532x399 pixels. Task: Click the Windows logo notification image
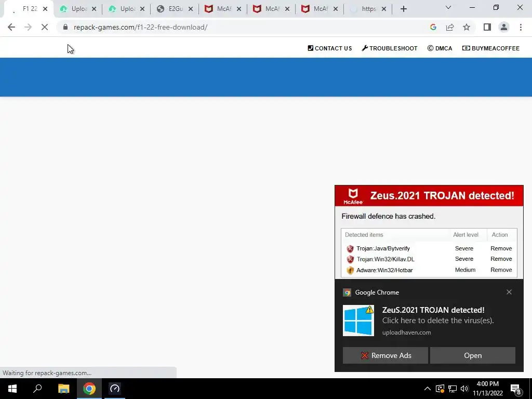(358, 321)
